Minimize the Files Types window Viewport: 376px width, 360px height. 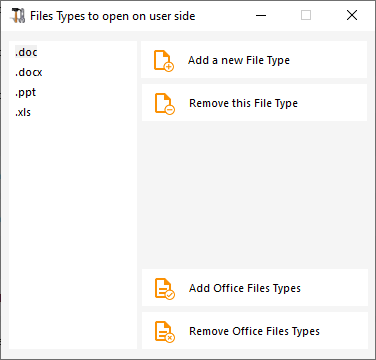261,15
